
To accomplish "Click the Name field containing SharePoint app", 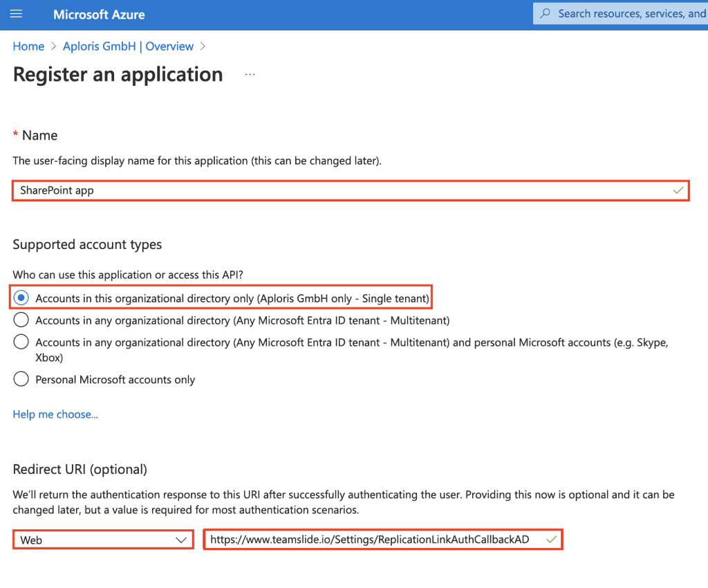I will pyautogui.click(x=351, y=190).
